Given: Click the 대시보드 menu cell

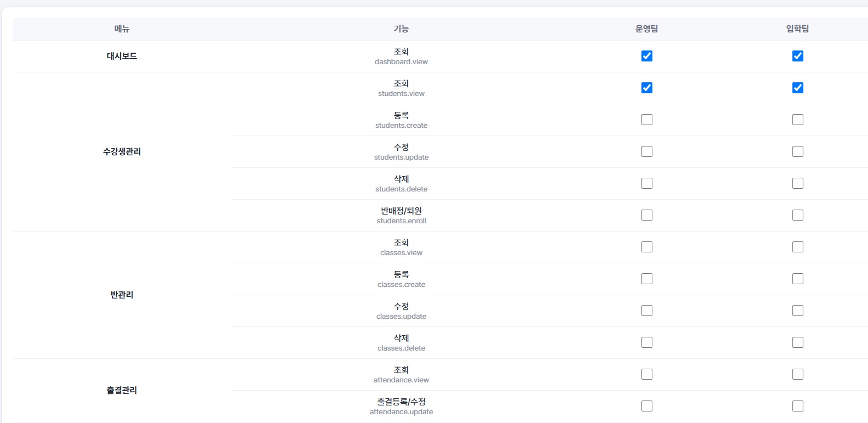Looking at the screenshot, I should pyautogui.click(x=122, y=56).
